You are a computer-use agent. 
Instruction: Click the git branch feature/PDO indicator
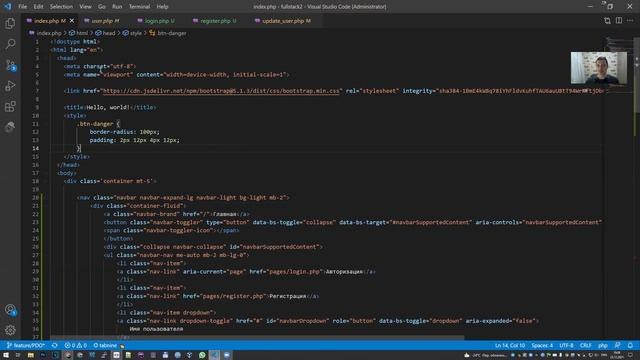click(x=26, y=345)
